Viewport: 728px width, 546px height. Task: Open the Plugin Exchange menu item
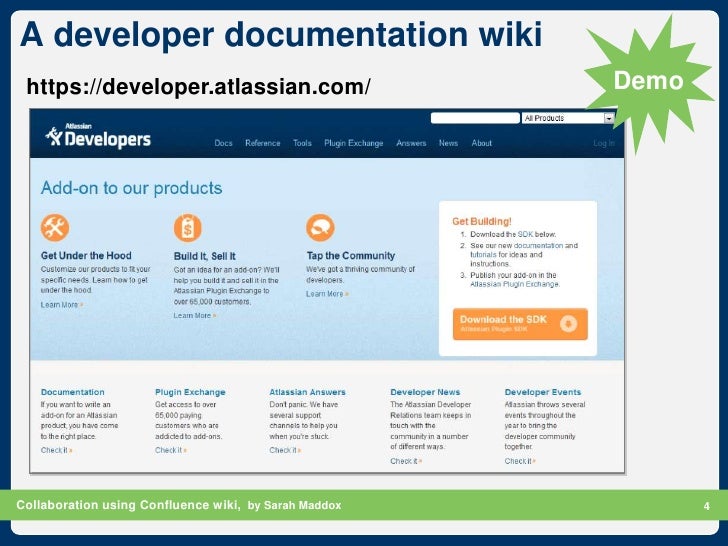click(x=354, y=143)
